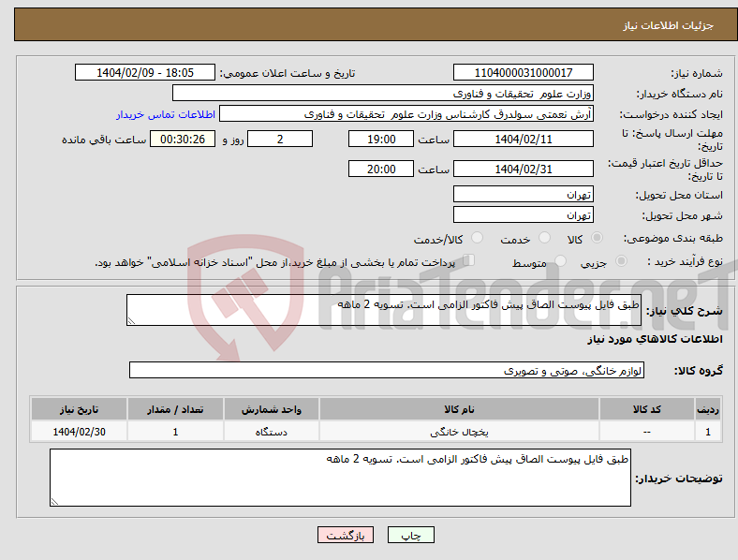
Task: Click remaining days field showing 2
Action: click(280, 139)
